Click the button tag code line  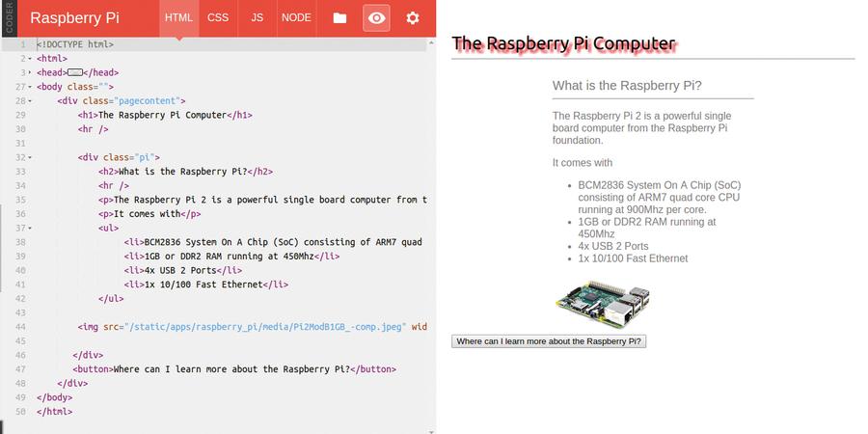tap(234, 369)
